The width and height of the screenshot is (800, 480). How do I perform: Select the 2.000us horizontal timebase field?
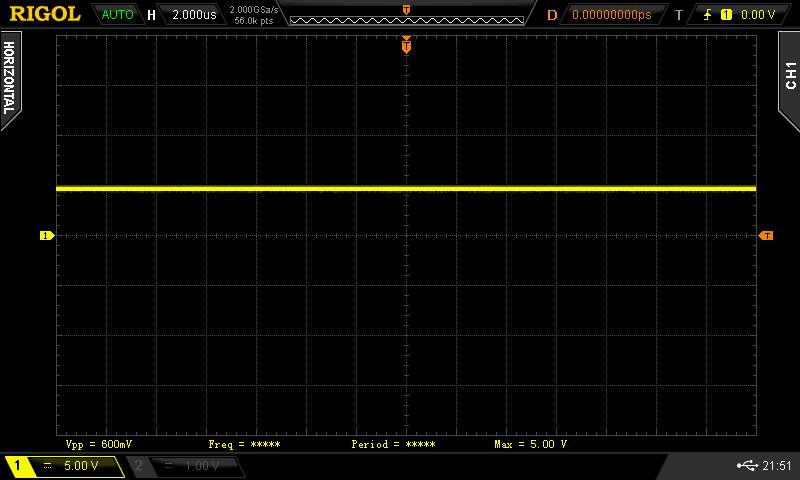pyautogui.click(x=194, y=15)
